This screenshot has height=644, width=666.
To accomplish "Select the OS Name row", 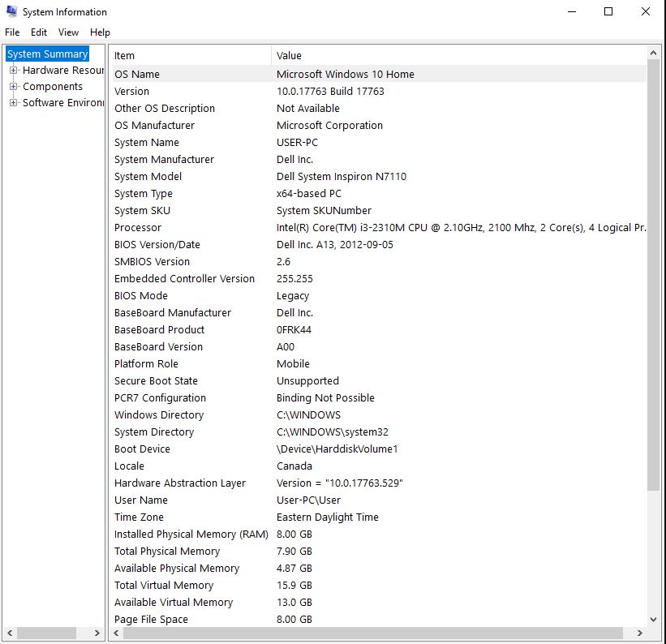I will pyautogui.click(x=378, y=74).
